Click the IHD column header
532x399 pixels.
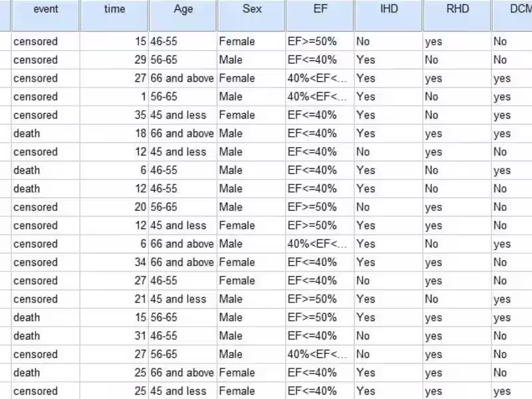(388, 10)
